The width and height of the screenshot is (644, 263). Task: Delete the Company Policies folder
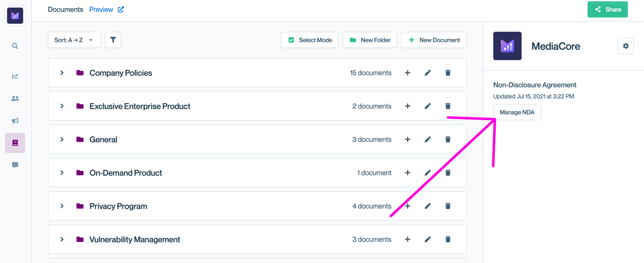pos(448,73)
